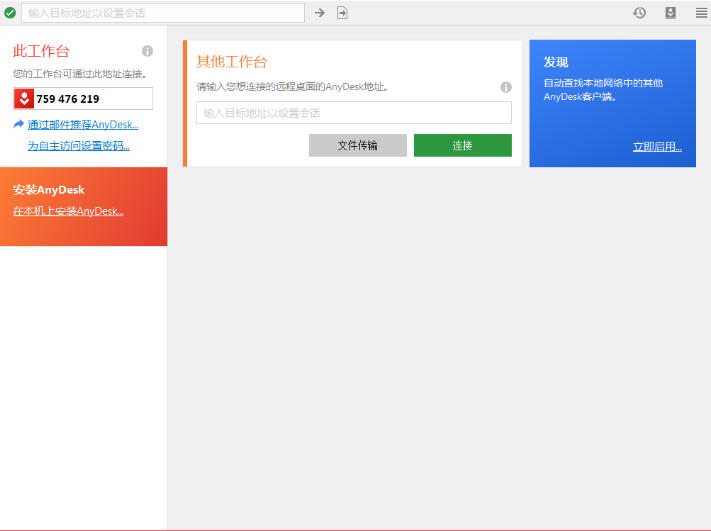Open the session history clock icon

coord(639,13)
